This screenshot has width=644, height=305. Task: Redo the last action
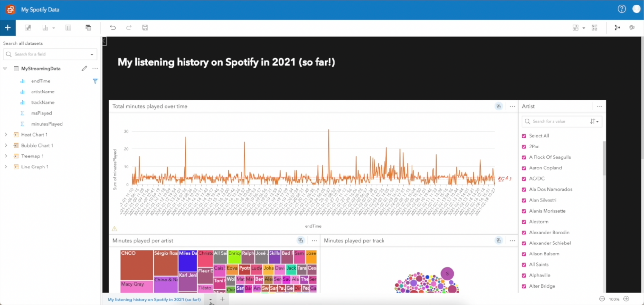[x=129, y=28]
